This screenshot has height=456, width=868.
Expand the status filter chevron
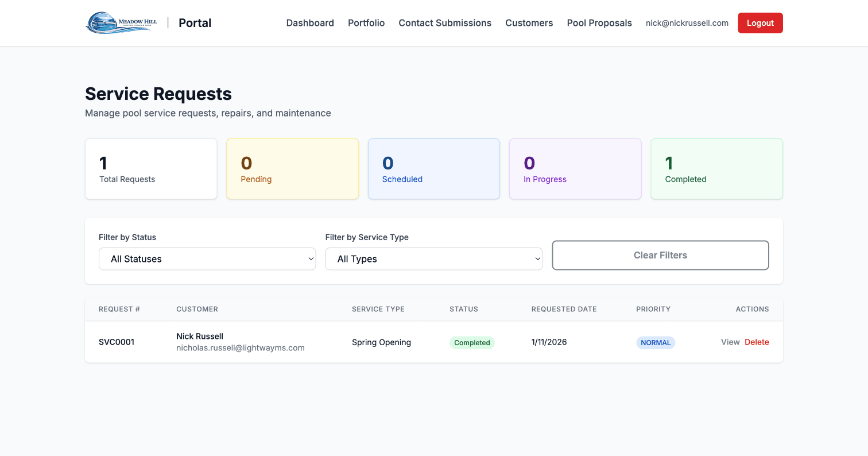(x=309, y=259)
